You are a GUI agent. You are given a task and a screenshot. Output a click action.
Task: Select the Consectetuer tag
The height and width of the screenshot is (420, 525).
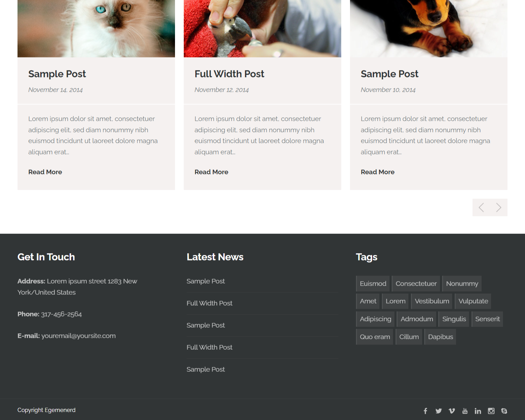416,283
